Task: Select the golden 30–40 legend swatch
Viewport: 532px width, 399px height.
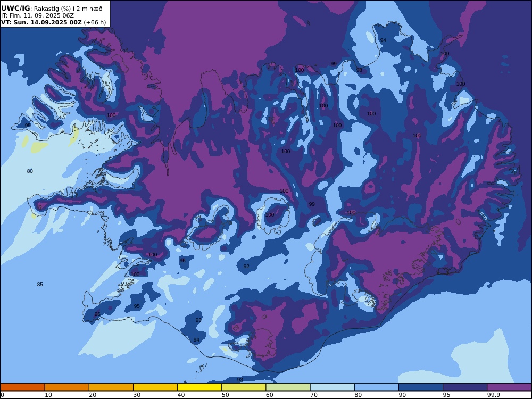Action: 155,387
